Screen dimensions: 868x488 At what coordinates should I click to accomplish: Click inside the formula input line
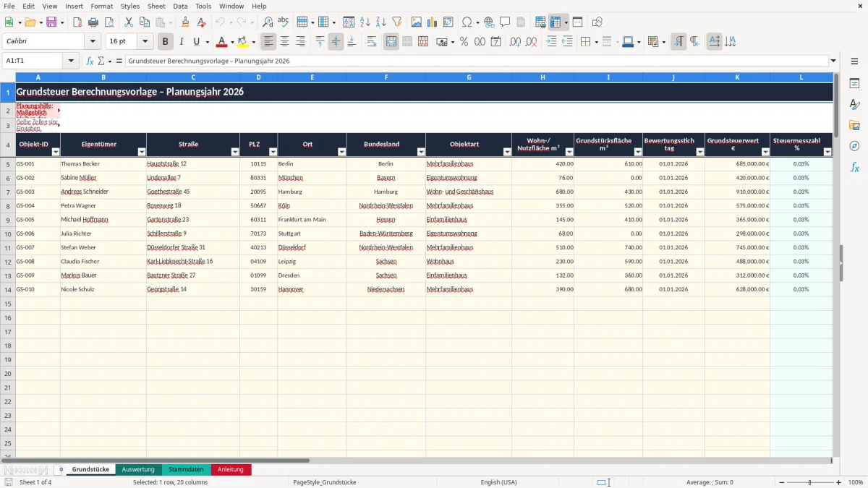(x=477, y=61)
